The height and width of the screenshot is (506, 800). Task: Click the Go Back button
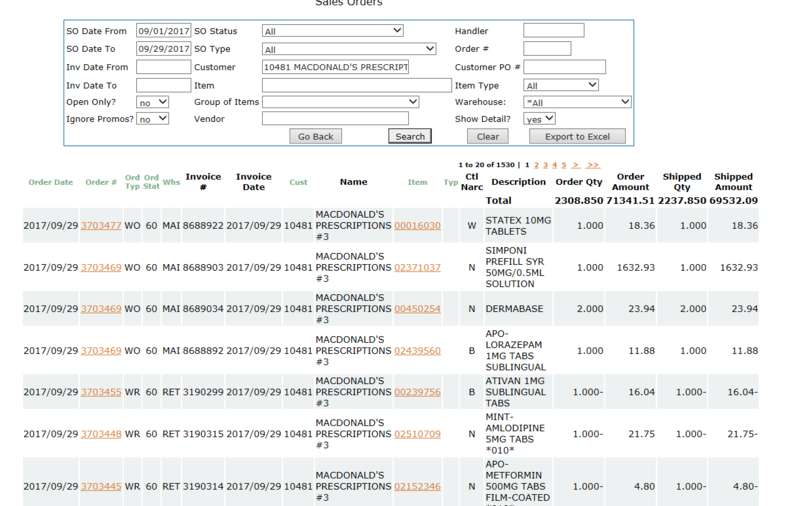tap(315, 137)
